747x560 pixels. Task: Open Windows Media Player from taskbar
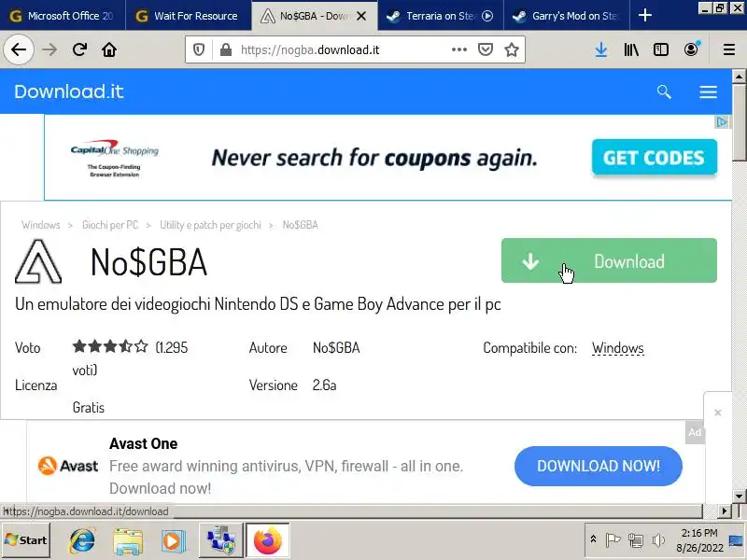click(x=173, y=540)
